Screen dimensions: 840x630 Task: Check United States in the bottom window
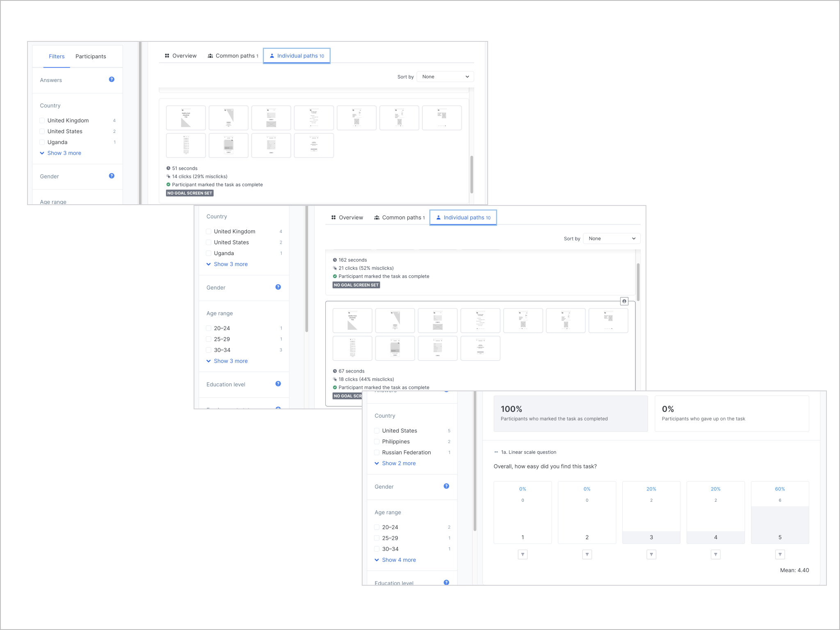[377, 431]
